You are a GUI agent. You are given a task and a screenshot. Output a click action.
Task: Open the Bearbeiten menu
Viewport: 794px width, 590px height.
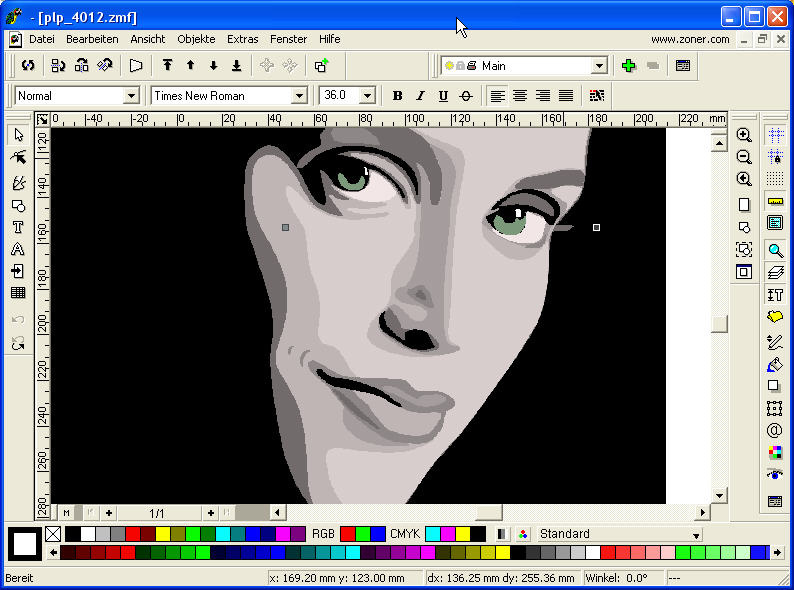click(92, 39)
